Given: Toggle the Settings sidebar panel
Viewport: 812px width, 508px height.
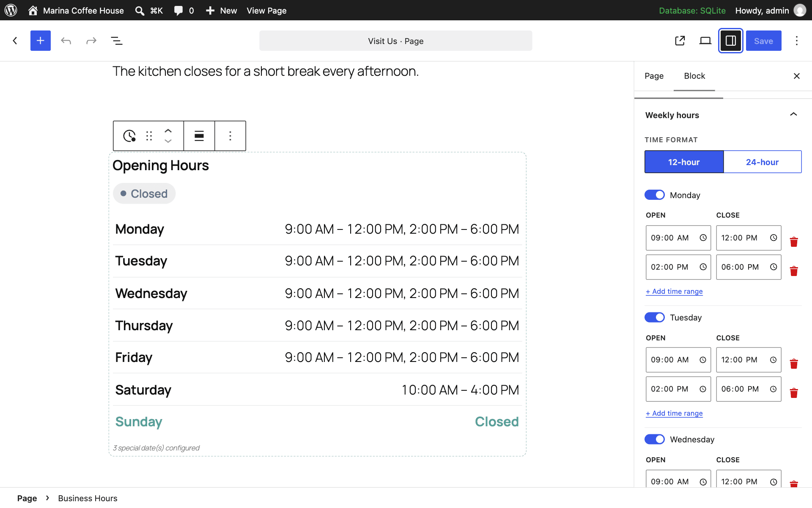Looking at the screenshot, I should [x=731, y=41].
